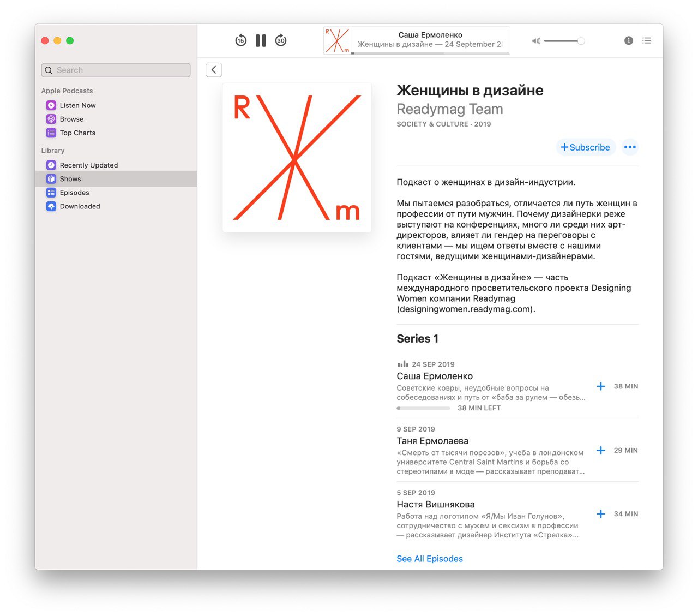698x616 pixels.
Task: Adjust the volume slider
Action: 564,41
